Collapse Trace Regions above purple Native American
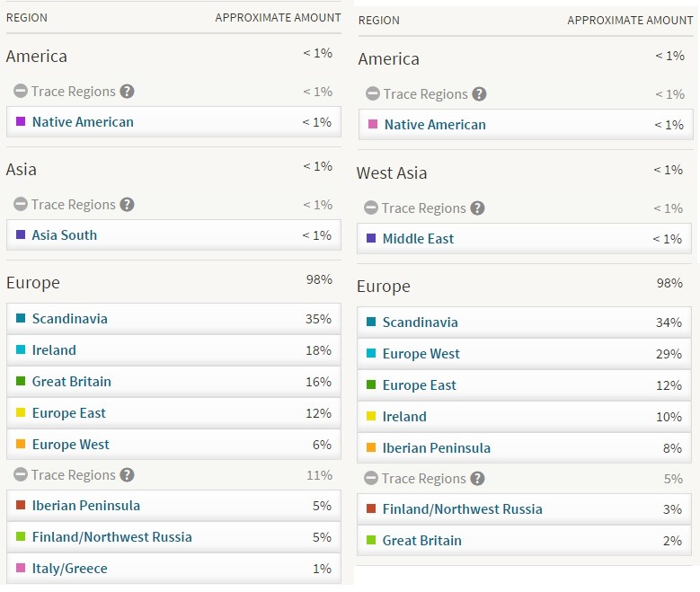700x592 pixels. coord(20,92)
